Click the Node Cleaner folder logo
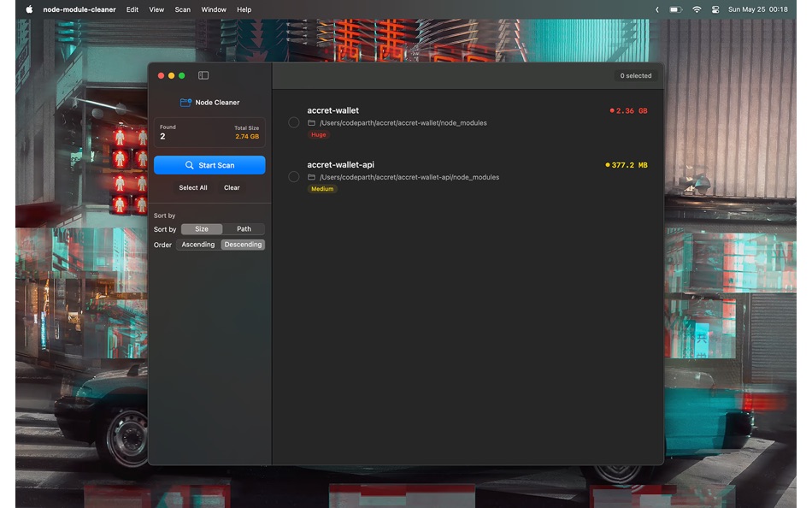This screenshot has width=812, height=508. tap(185, 103)
